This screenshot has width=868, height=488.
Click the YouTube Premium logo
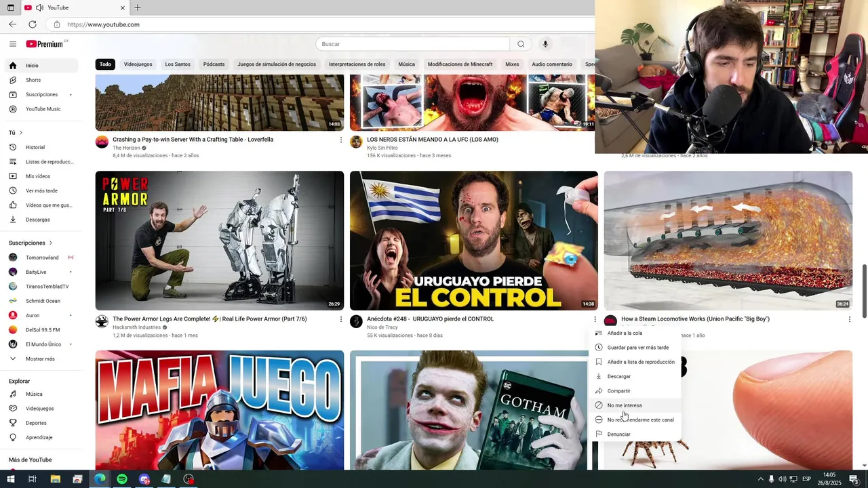45,44
